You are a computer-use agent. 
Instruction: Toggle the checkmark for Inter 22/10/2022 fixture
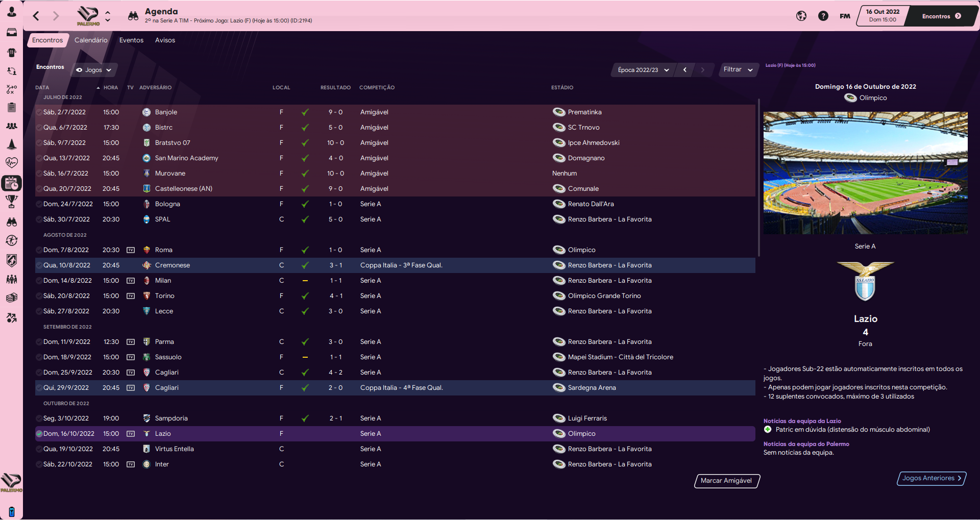pyautogui.click(x=39, y=464)
